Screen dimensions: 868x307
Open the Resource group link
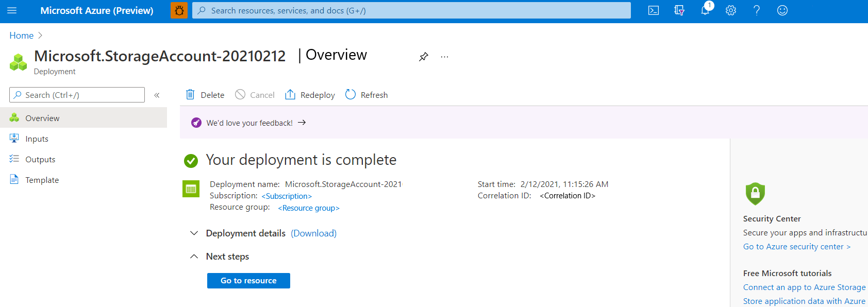(x=309, y=208)
